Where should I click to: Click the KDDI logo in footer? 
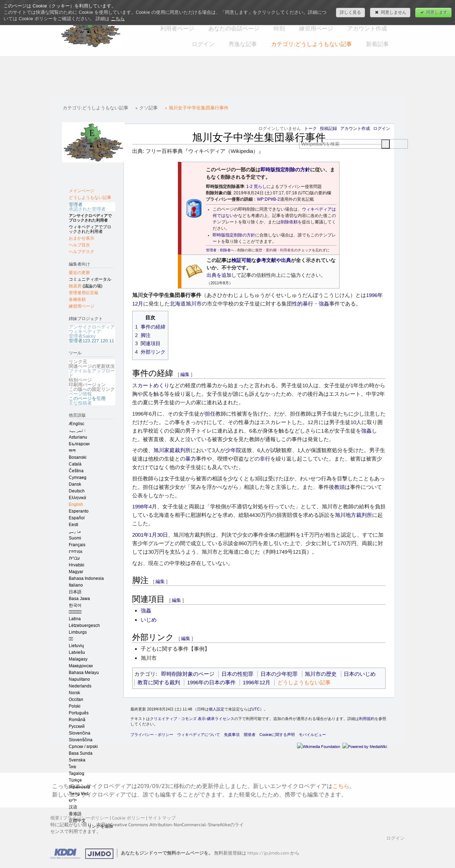point(65,853)
